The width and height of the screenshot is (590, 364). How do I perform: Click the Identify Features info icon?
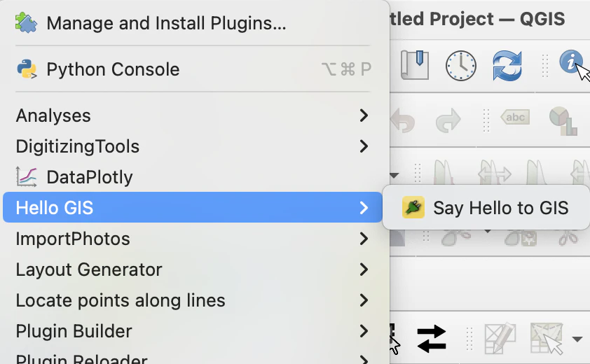pyautogui.click(x=571, y=62)
